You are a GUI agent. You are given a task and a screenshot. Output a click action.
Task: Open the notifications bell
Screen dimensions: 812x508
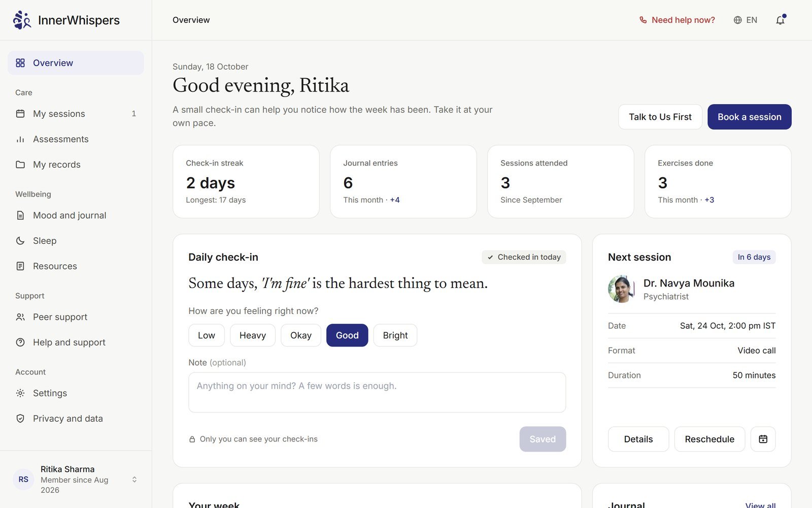pos(781,20)
